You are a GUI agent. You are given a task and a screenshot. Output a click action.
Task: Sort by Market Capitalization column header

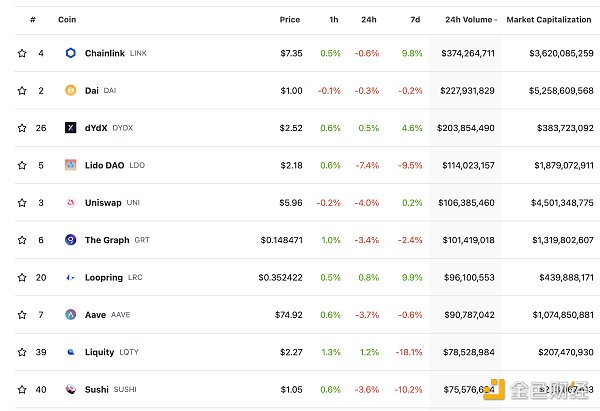tap(549, 19)
